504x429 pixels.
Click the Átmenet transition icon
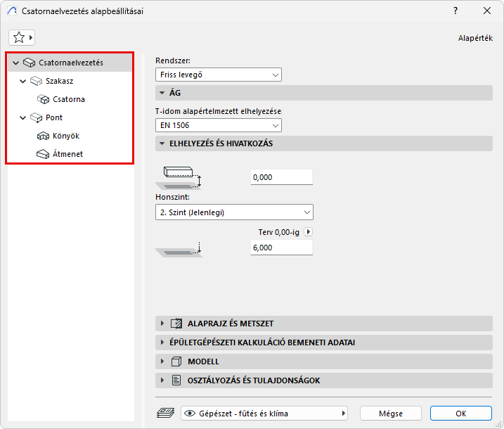click(x=44, y=154)
